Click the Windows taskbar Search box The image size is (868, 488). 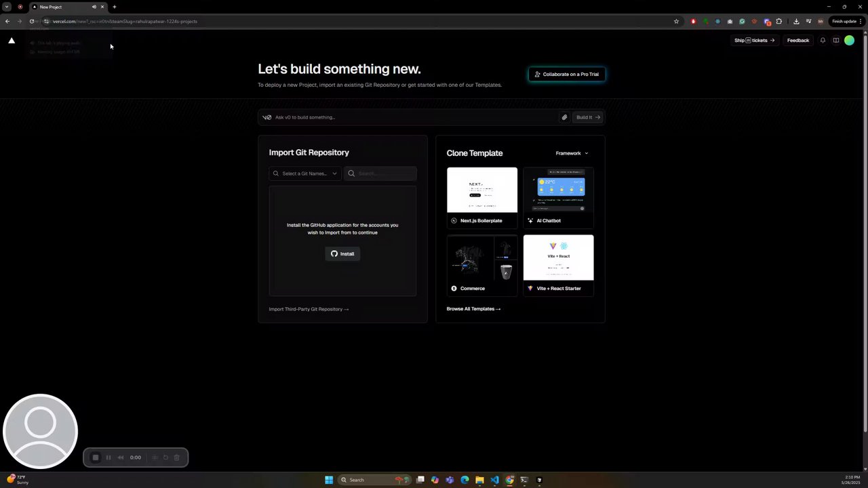(375, 480)
